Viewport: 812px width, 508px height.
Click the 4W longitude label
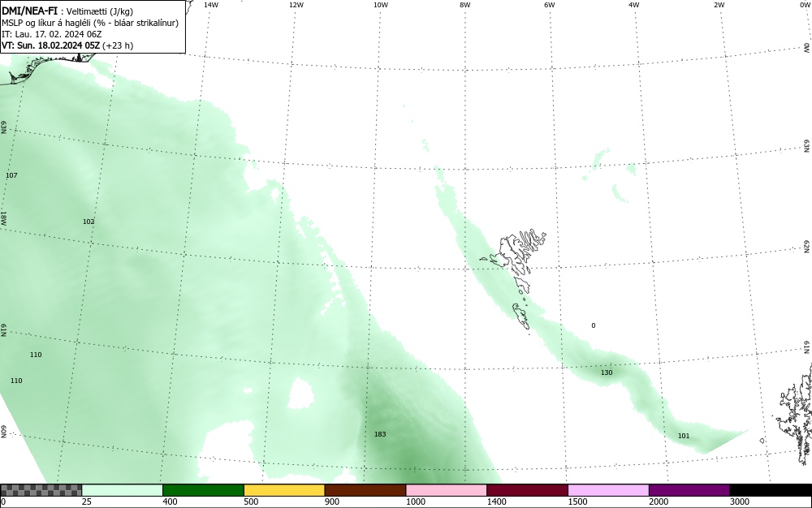point(634,5)
